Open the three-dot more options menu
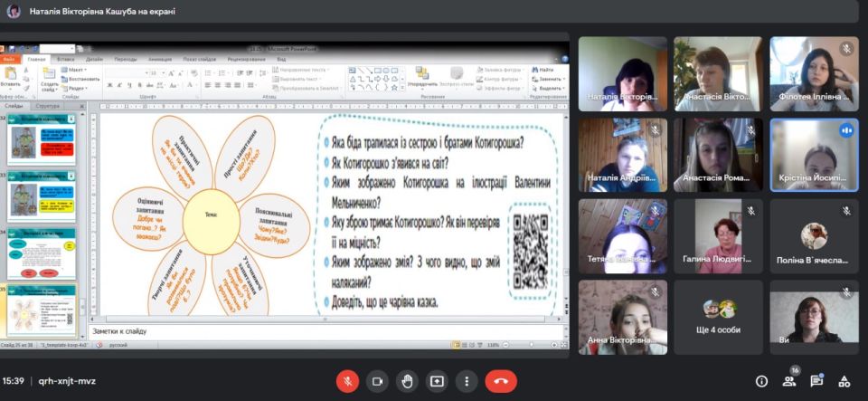The image size is (868, 401). [467, 381]
